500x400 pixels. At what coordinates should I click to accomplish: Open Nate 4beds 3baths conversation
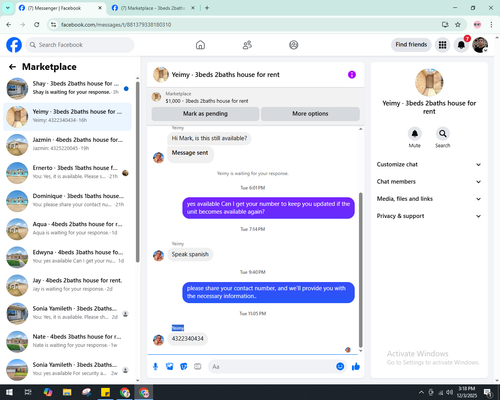pos(68,342)
